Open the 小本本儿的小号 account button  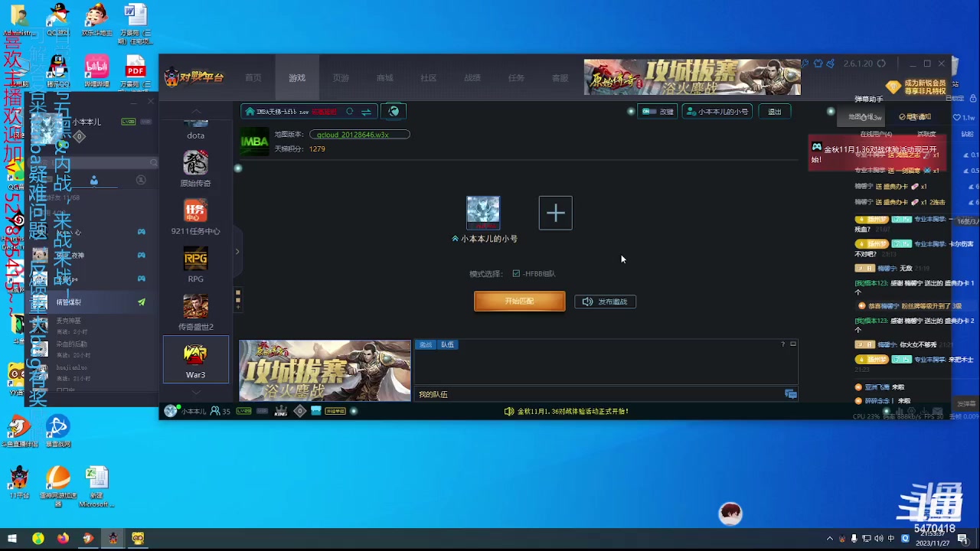717,112
